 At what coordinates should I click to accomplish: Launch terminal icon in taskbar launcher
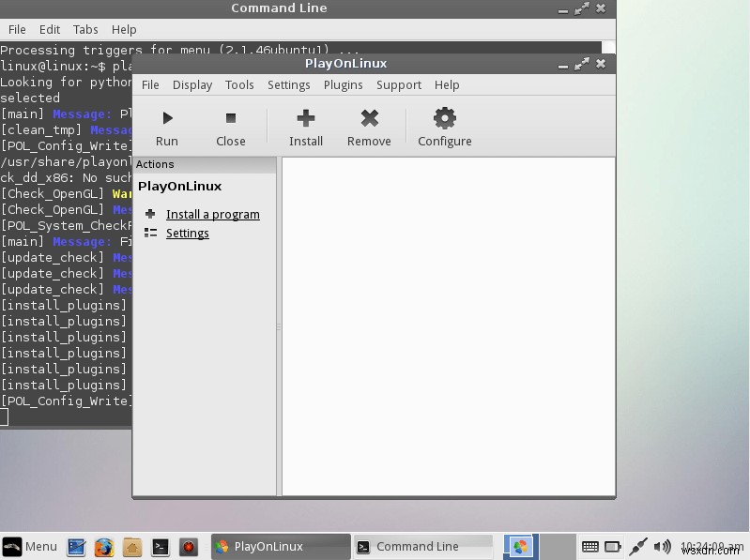coord(161,547)
